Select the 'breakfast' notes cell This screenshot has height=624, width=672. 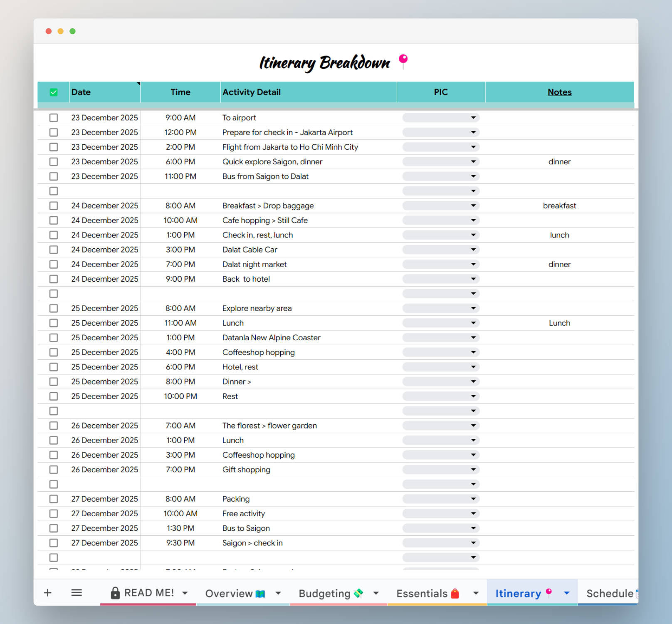559,206
